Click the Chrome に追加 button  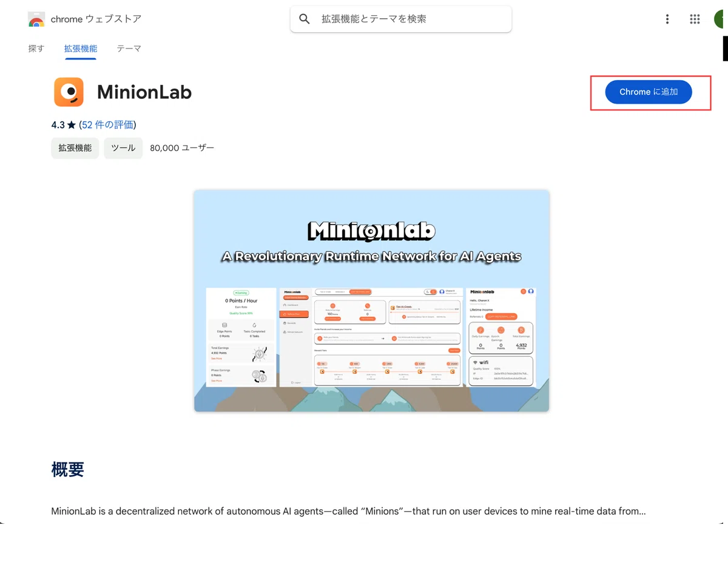pyautogui.click(x=649, y=92)
